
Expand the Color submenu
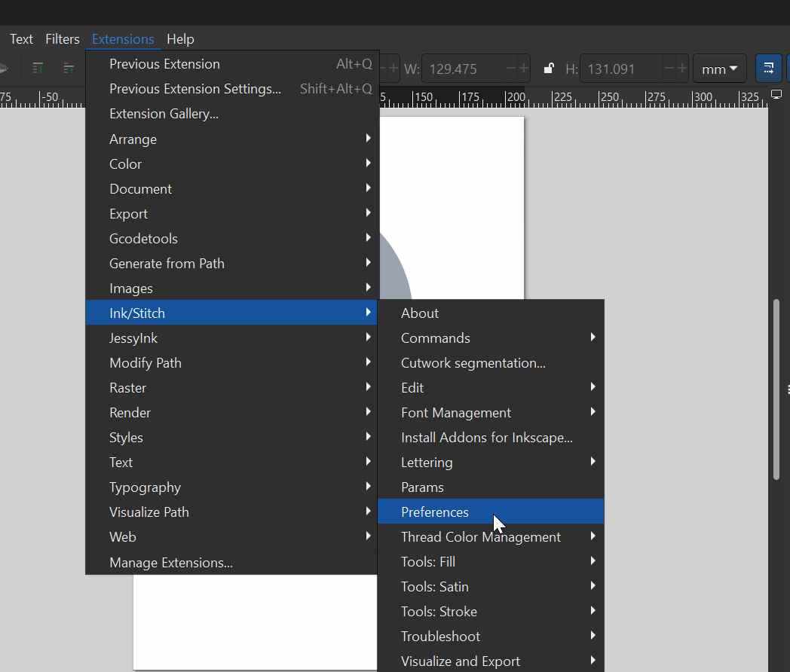click(x=231, y=163)
